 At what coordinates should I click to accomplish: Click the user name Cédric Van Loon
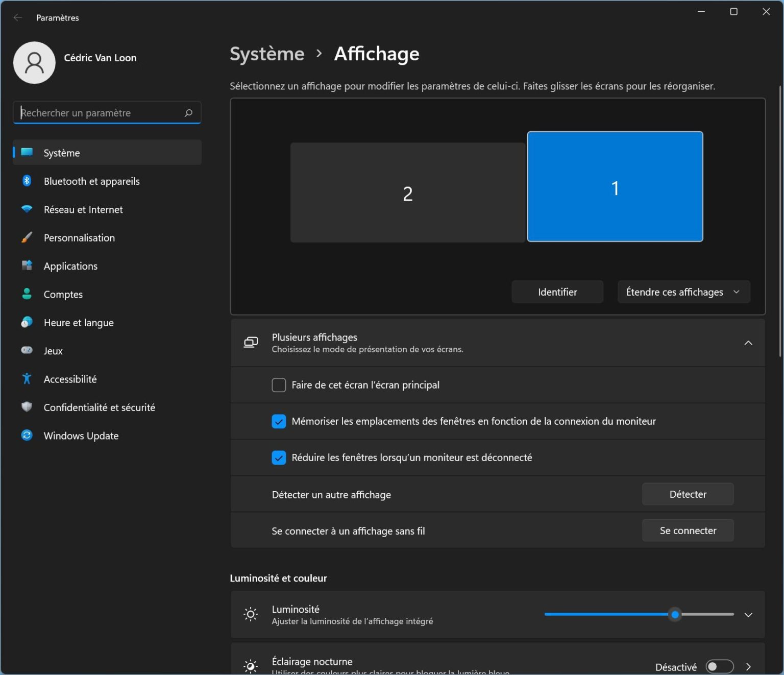coord(100,58)
